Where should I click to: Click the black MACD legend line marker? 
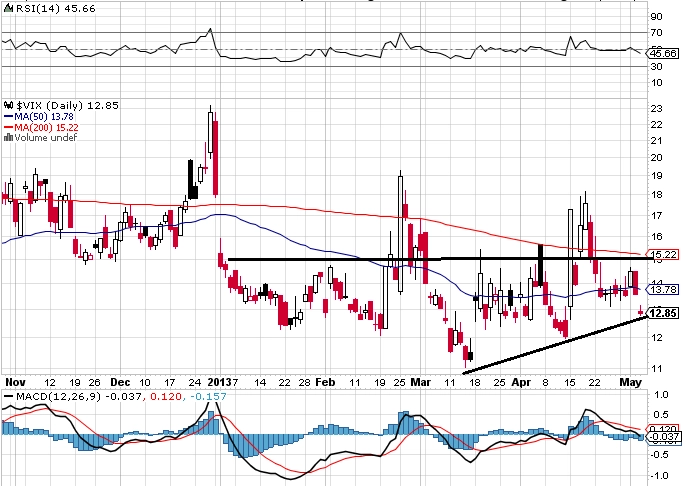point(9,396)
